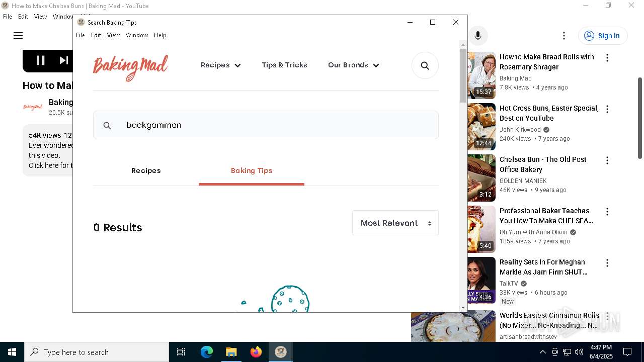Open options for Hot Cross Buns video
This screenshot has width=644, height=362.
pyautogui.click(x=607, y=109)
